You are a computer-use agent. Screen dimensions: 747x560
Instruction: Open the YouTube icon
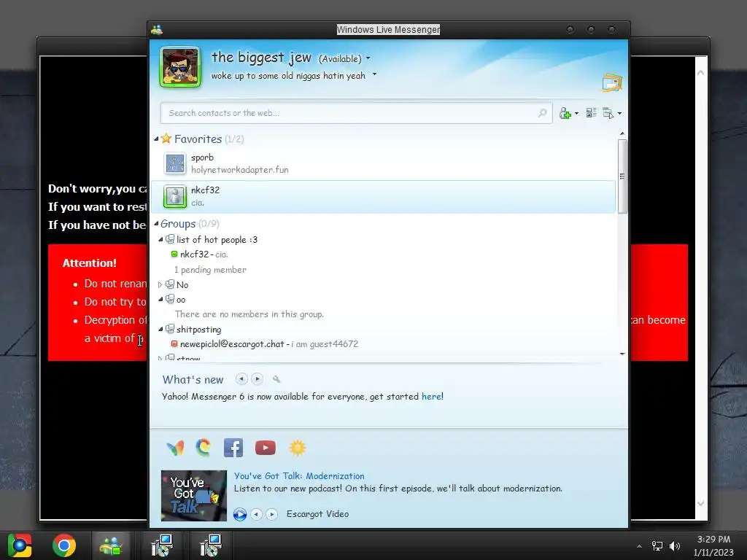pos(266,448)
